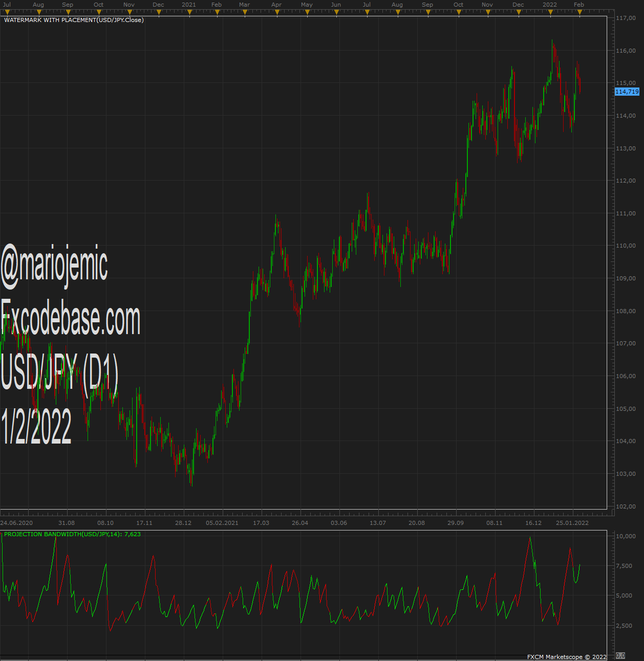Select the PROJECTION BANDWIDTH indicator label
This screenshot has height=661, width=644.
click(x=72, y=534)
